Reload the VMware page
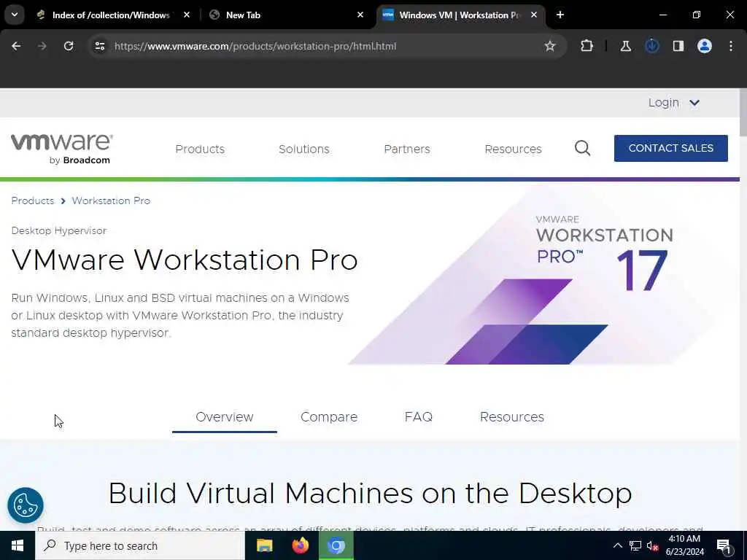Image resolution: width=747 pixels, height=560 pixels. 69,46
